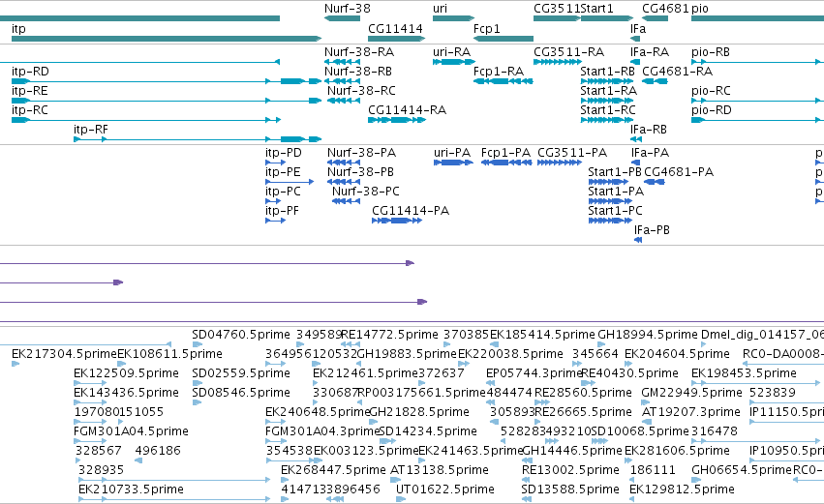Open EST SD08546.5prime label
The width and height of the screenshot is (824, 504).
[x=241, y=393]
